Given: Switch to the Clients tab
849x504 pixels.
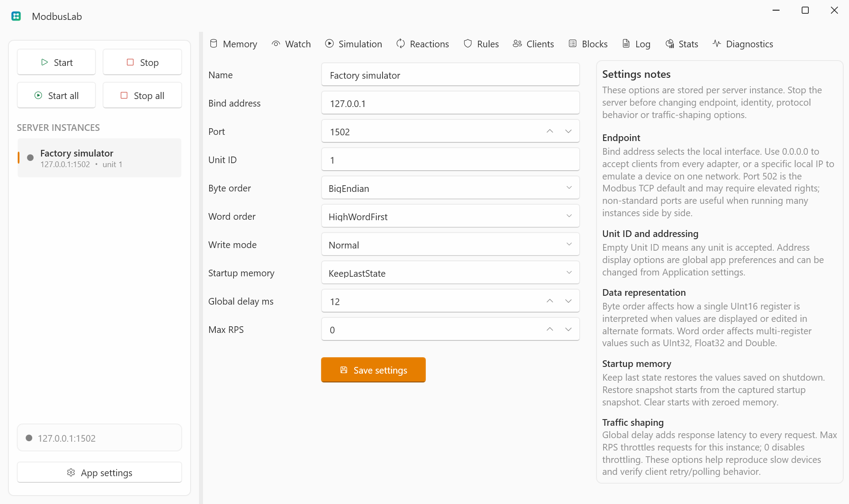Looking at the screenshot, I should [533, 44].
